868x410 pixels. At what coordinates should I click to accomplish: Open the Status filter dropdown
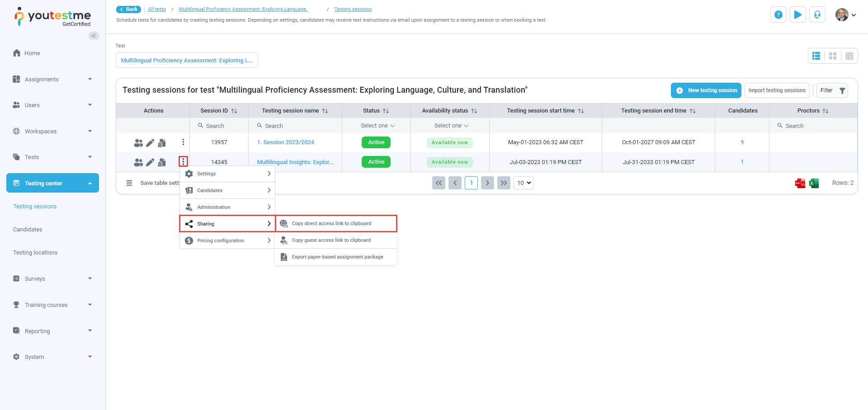[x=377, y=126]
